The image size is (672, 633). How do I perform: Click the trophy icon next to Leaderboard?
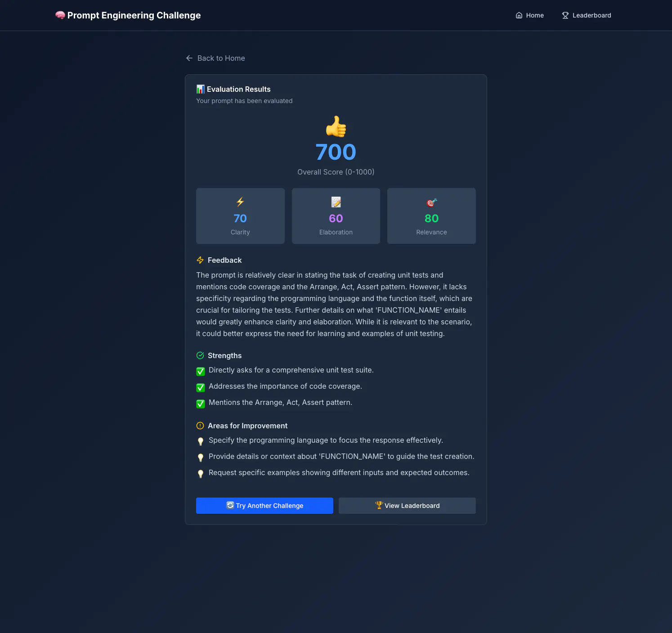[x=565, y=15]
